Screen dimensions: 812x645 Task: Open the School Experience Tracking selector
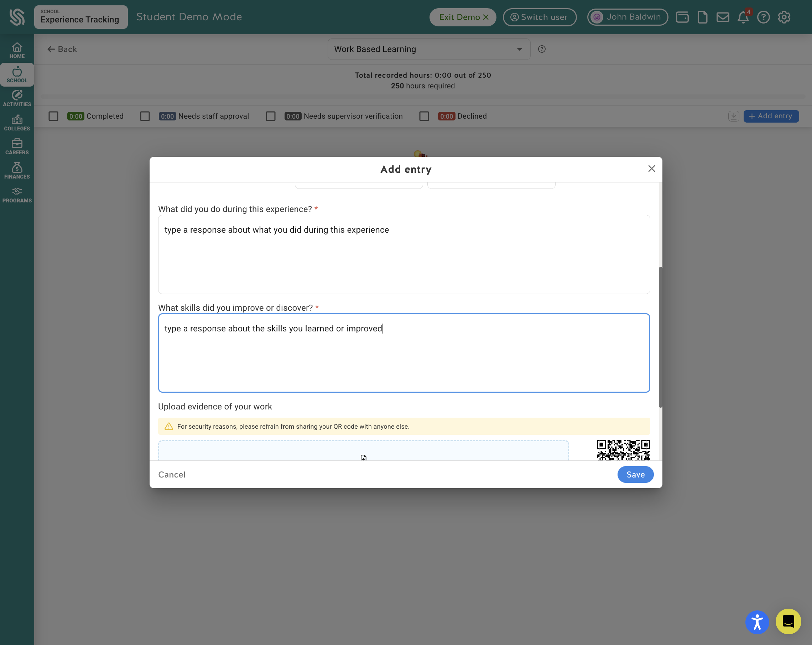(x=81, y=17)
